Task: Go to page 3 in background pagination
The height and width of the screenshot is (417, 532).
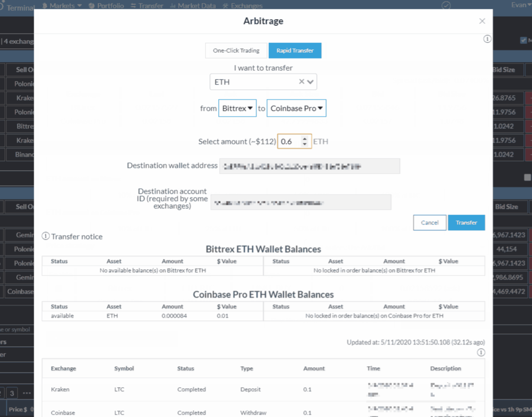Action: (x=12, y=393)
